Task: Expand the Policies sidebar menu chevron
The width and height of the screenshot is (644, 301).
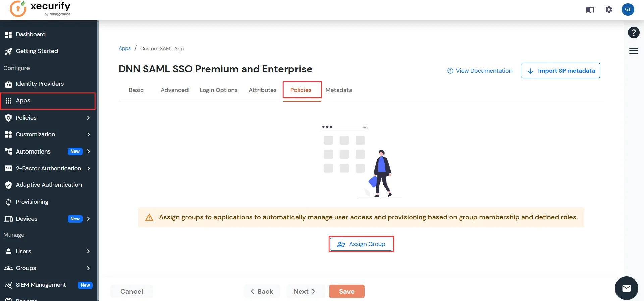Action: [x=88, y=118]
